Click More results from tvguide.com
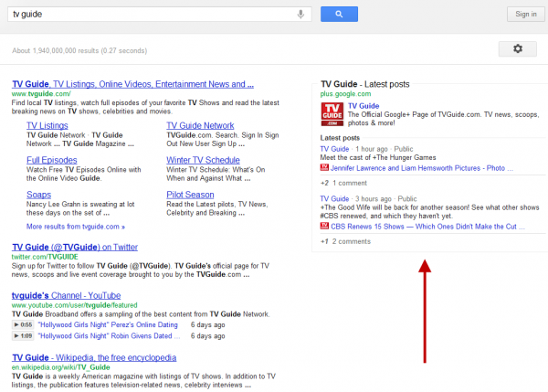The image size is (548, 392). [76, 227]
